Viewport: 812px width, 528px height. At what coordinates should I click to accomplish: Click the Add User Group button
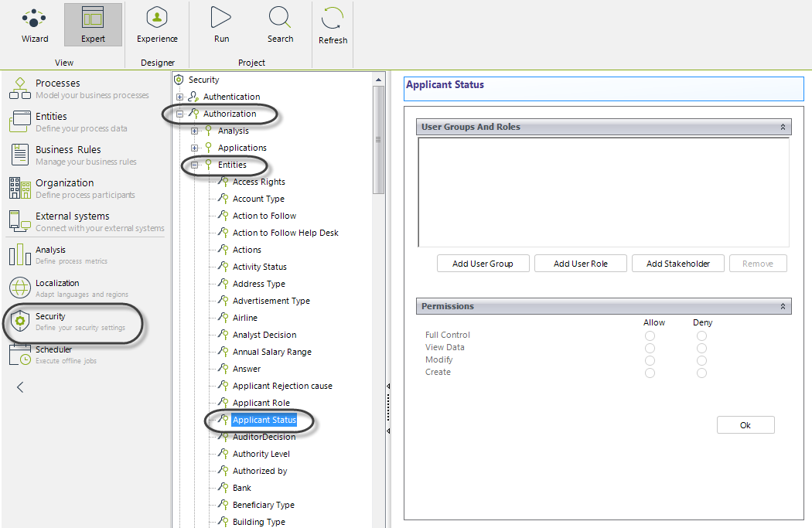point(483,264)
